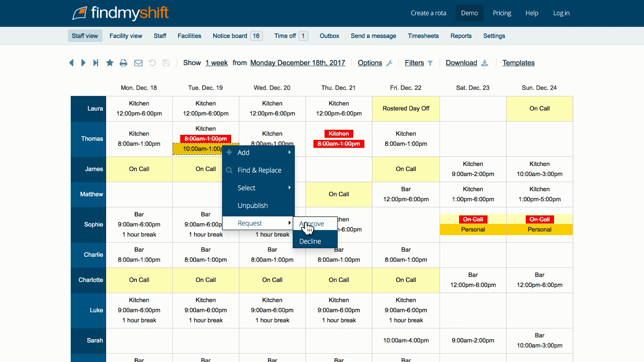Open the Templates page
This screenshot has height=362, width=644.
pyautogui.click(x=519, y=63)
